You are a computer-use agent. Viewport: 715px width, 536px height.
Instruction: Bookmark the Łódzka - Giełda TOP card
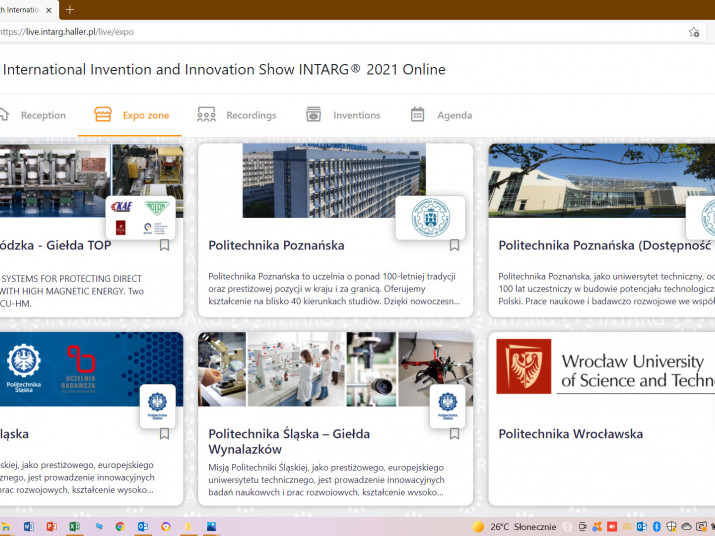coord(165,245)
